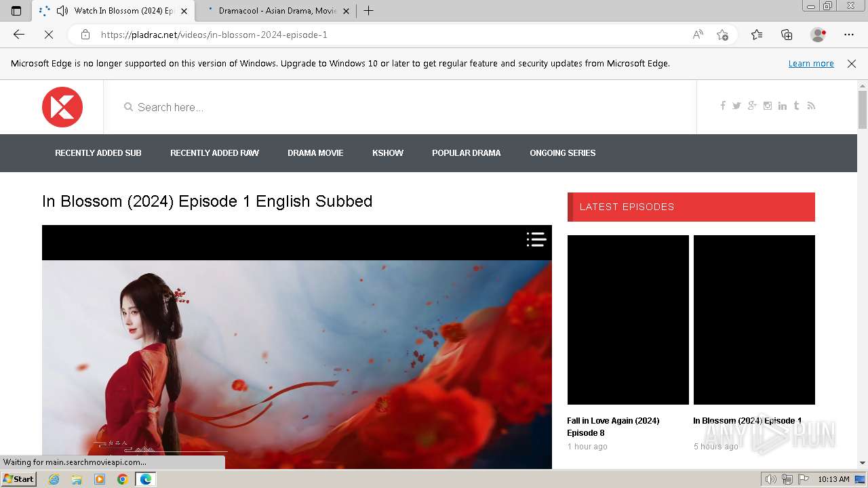
Task: Click the Latest Episodes header
Action: (691, 207)
